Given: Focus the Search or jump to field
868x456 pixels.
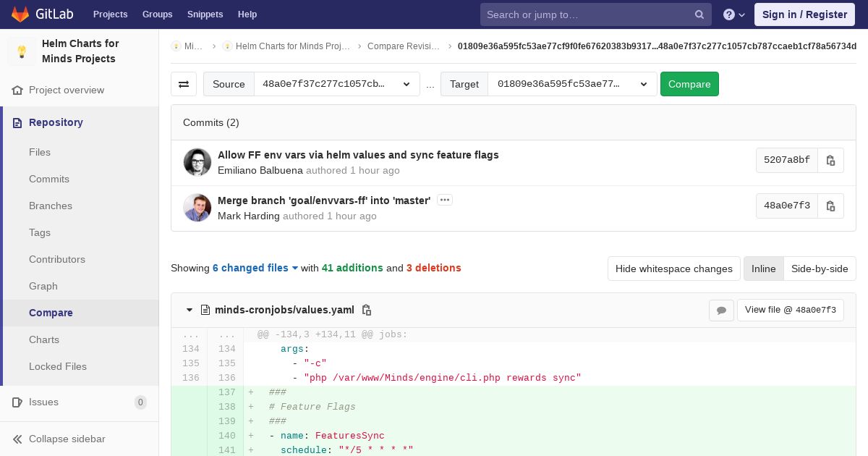Looking at the screenshot, I should 589,14.
